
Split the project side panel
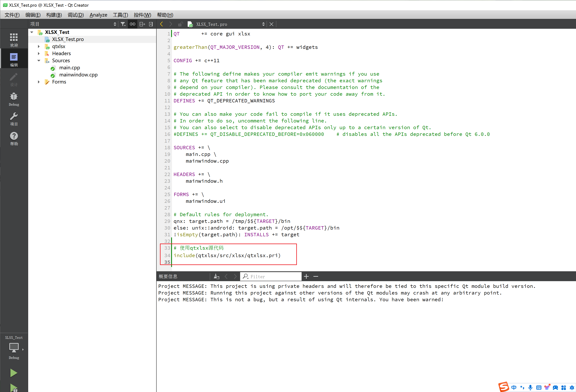(x=142, y=24)
